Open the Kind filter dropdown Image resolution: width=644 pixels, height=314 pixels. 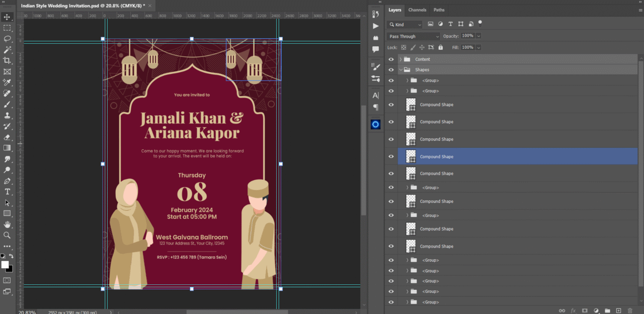[x=405, y=24]
